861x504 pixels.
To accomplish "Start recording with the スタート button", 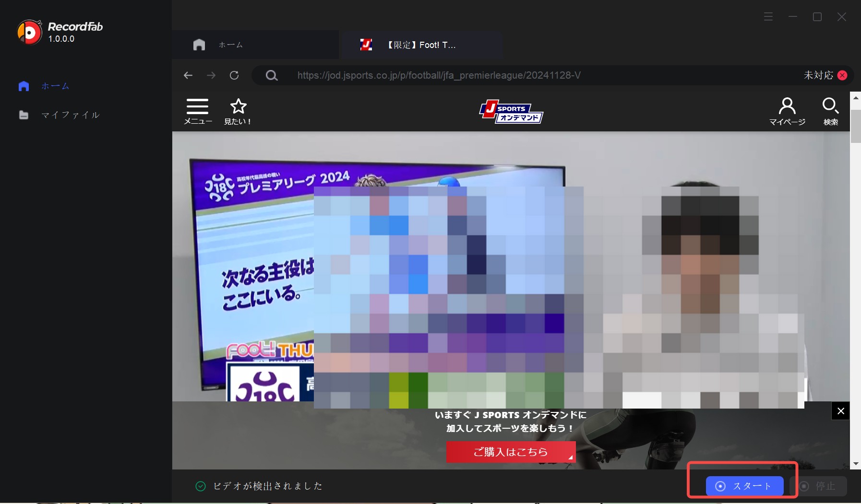I will [744, 486].
